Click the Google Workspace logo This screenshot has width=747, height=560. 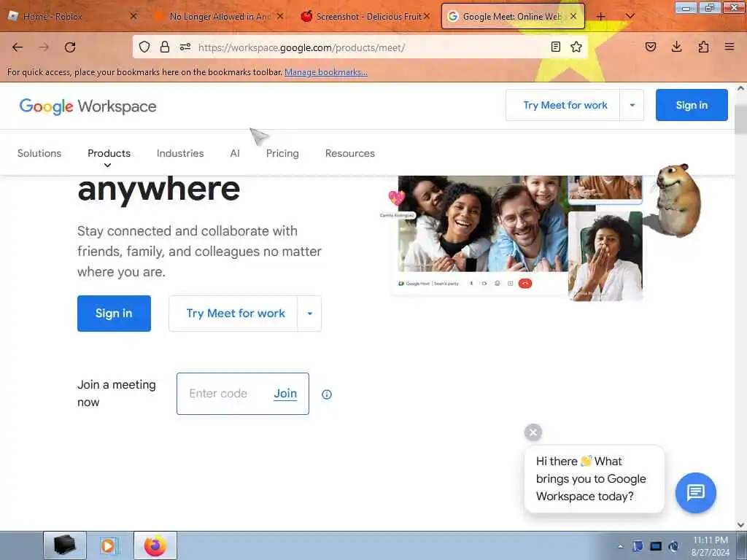click(88, 106)
